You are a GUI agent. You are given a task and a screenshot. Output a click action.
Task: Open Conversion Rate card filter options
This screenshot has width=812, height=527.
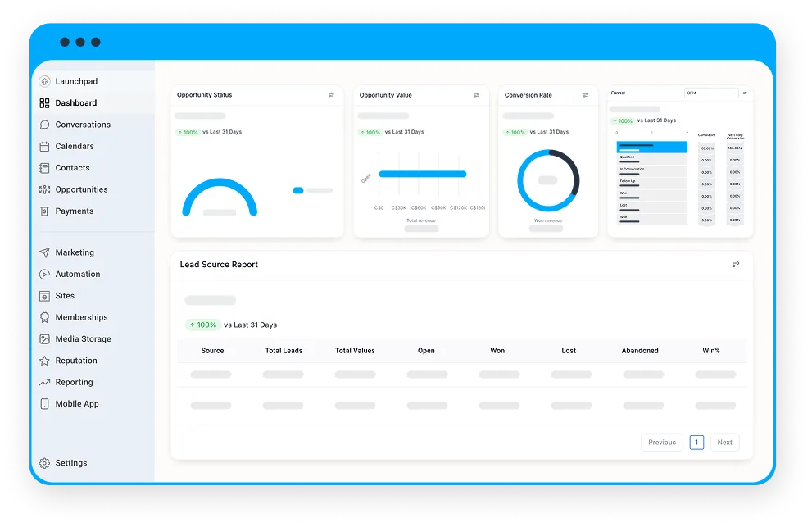pos(586,95)
